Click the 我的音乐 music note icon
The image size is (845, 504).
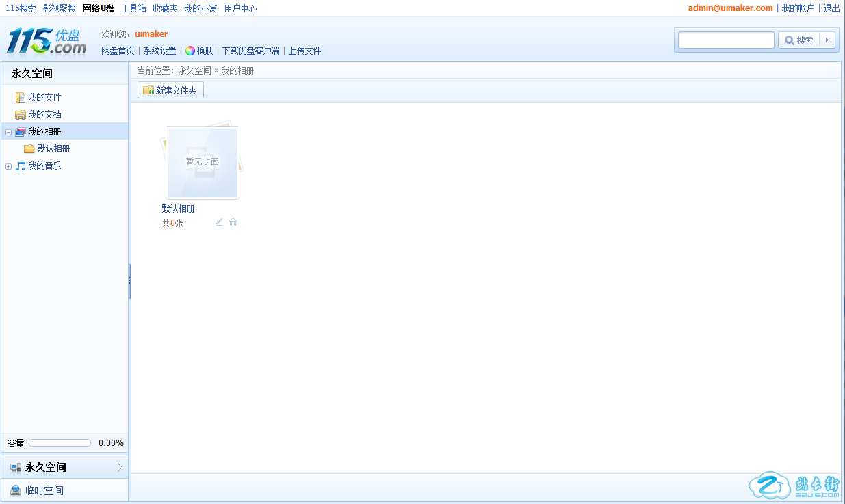coord(21,166)
